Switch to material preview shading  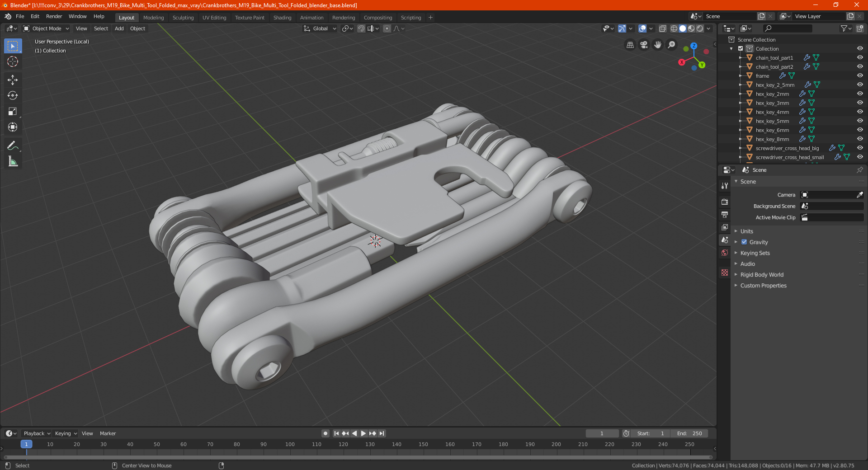coord(691,28)
